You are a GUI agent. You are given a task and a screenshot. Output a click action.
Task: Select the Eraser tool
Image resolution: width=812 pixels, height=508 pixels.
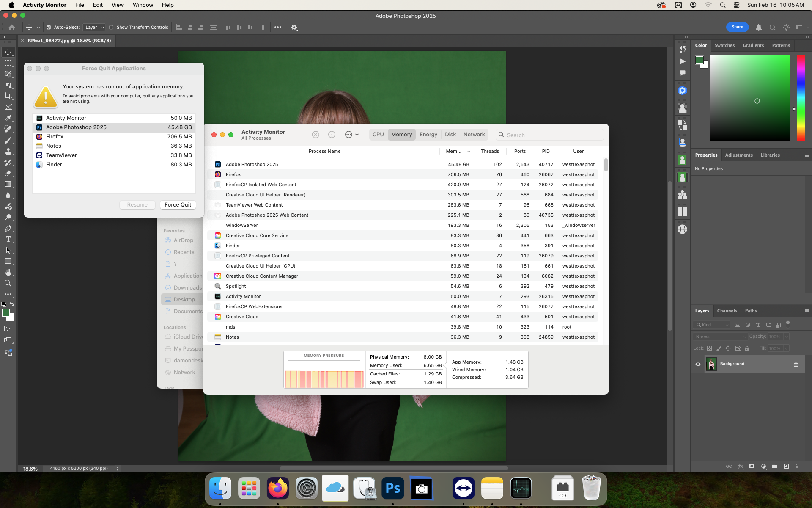tap(8, 173)
